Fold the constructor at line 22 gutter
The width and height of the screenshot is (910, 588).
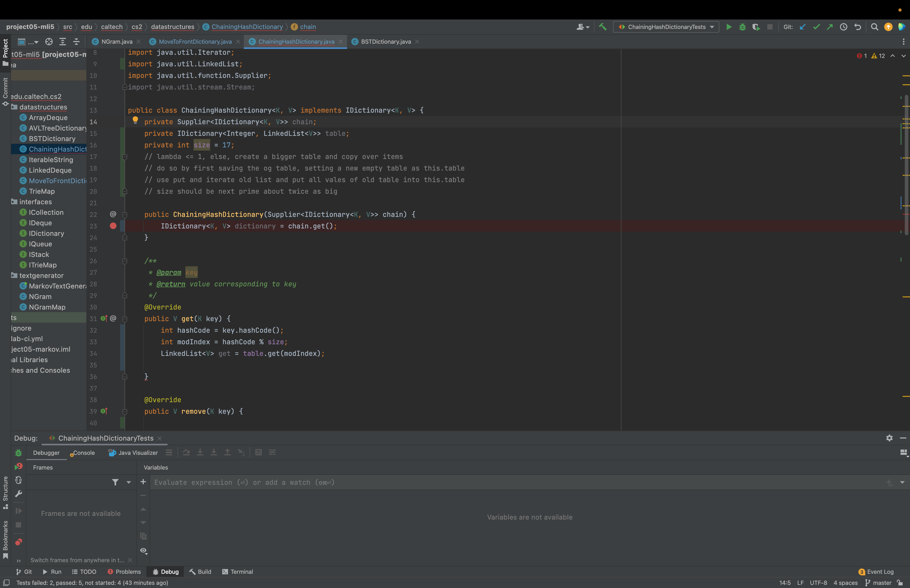125,215
